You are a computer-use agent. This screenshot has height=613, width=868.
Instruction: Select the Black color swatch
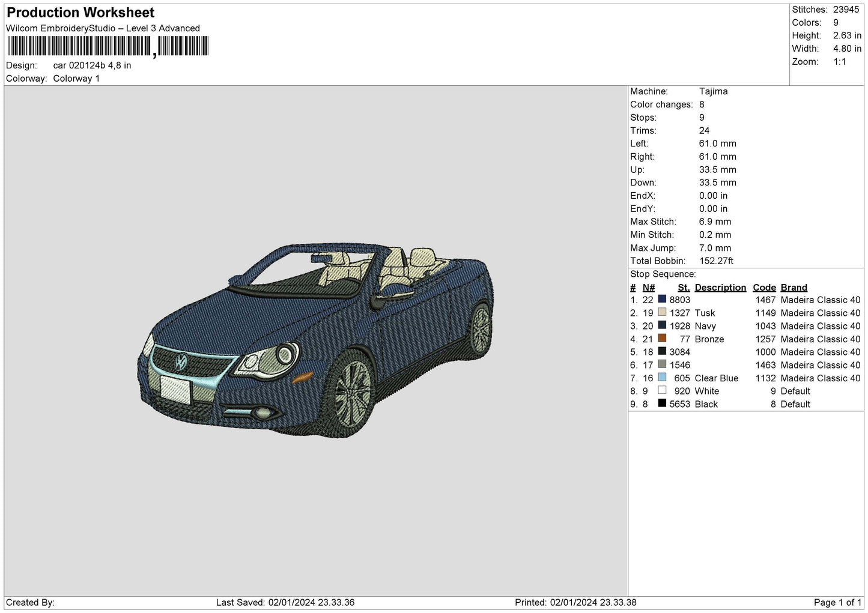tap(662, 403)
